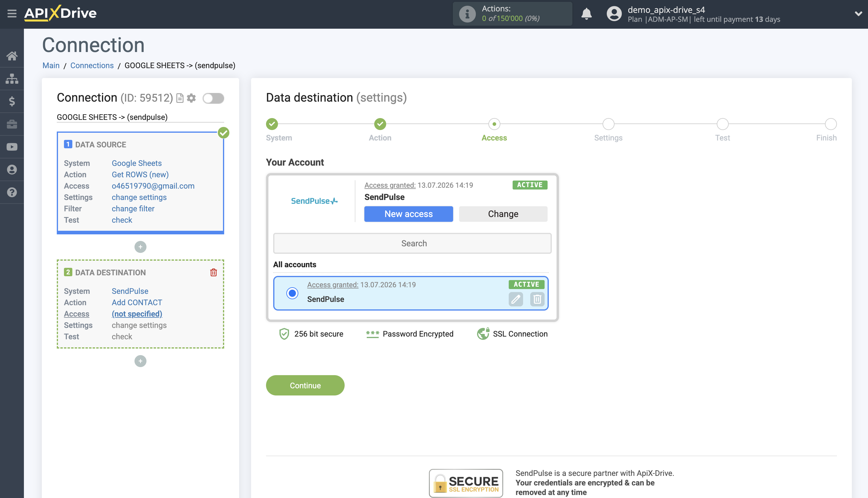The image size is (868, 498).
Task: Click the data source change settings link
Action: 139,197
